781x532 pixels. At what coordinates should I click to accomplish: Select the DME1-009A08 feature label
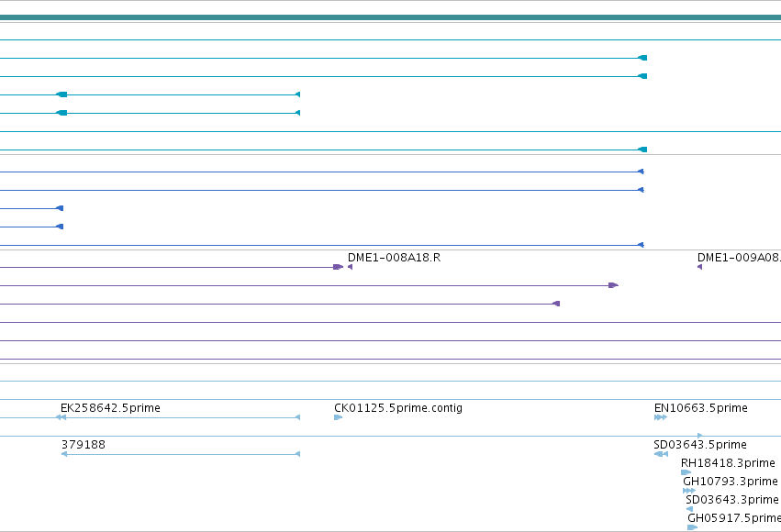click(x=739, y=258)
